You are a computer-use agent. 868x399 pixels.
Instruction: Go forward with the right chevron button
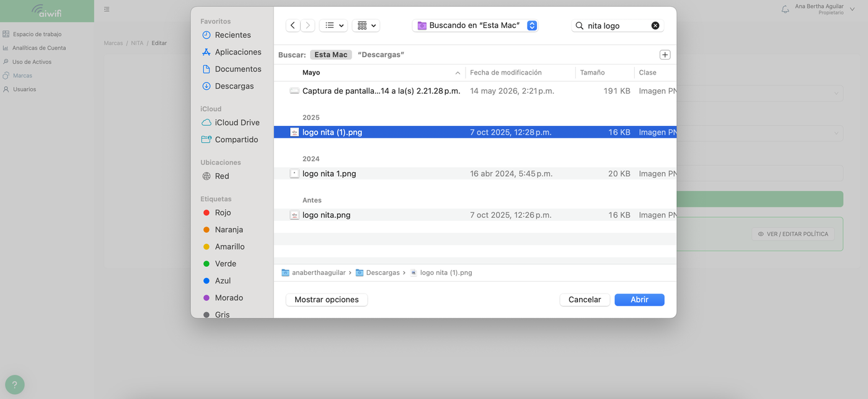(x=308, y=25)
